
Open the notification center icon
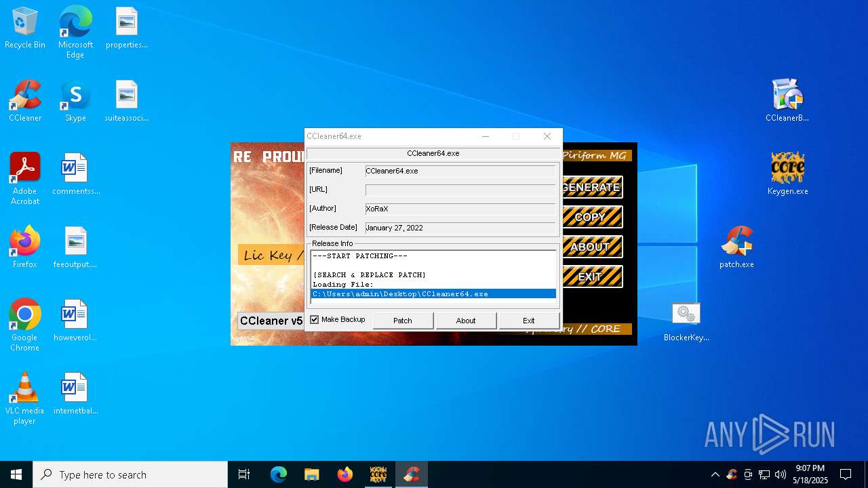(846, 474)
